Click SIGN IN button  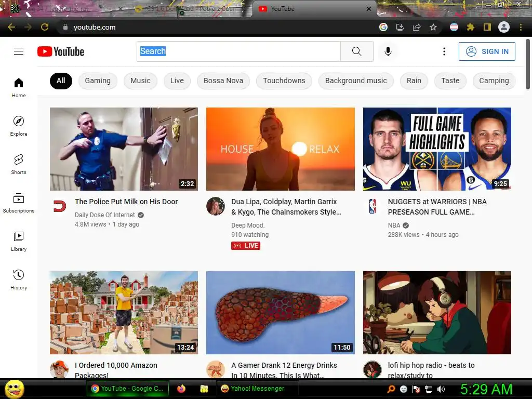click(x=487, y=51)
